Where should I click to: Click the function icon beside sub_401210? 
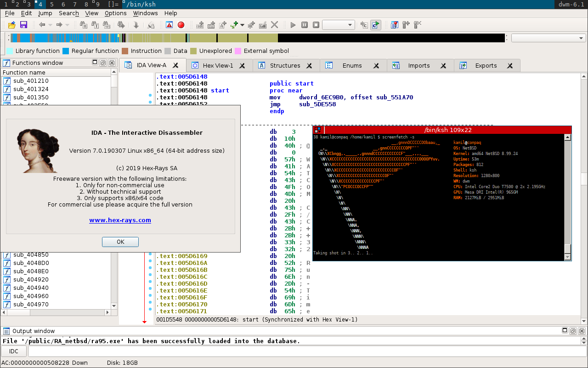click(x=7, y=81)
